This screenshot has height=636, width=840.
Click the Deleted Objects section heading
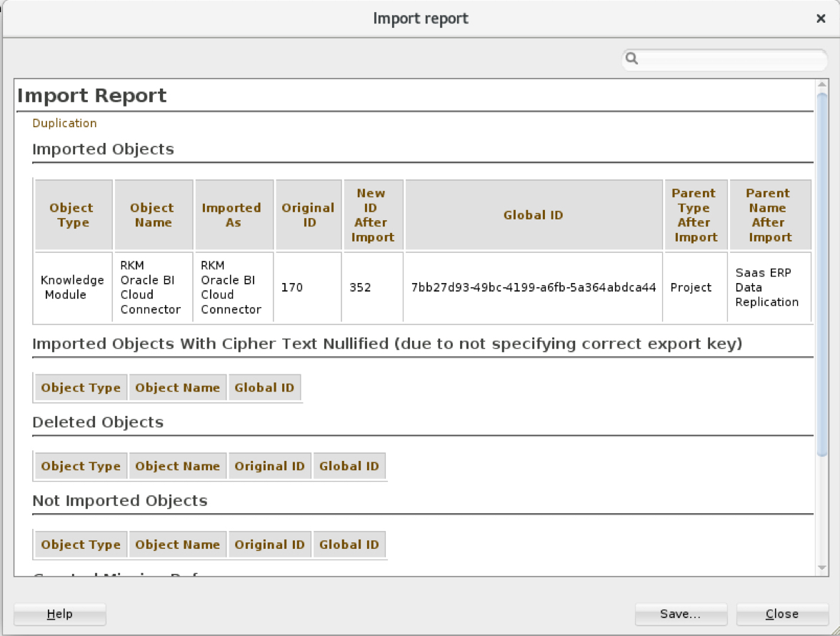point(98,422)
